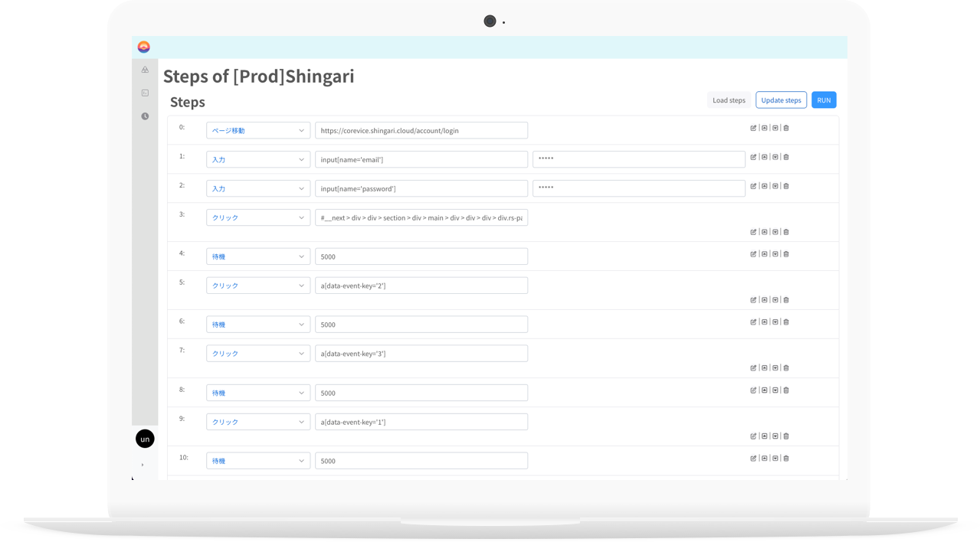The width and height of the screenshot is (980, 542).
Task: Click the 'Steps' section heading
Action: click(188, 102)
